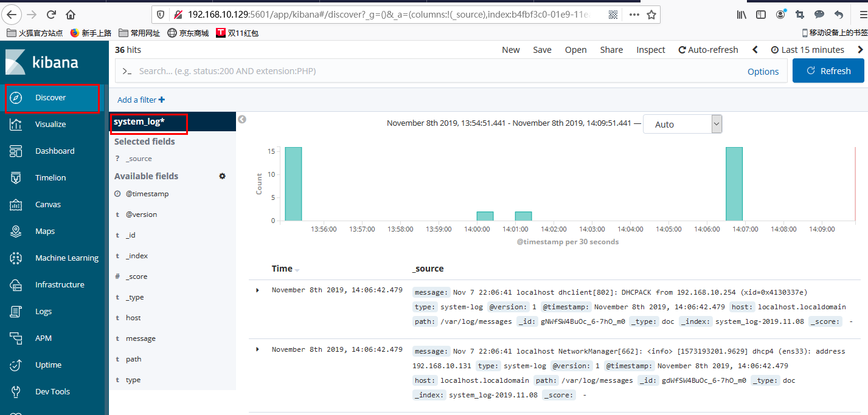Click the Kibana logo
Image resolution: width=868 pixels, height=415 pixels.
42,62
